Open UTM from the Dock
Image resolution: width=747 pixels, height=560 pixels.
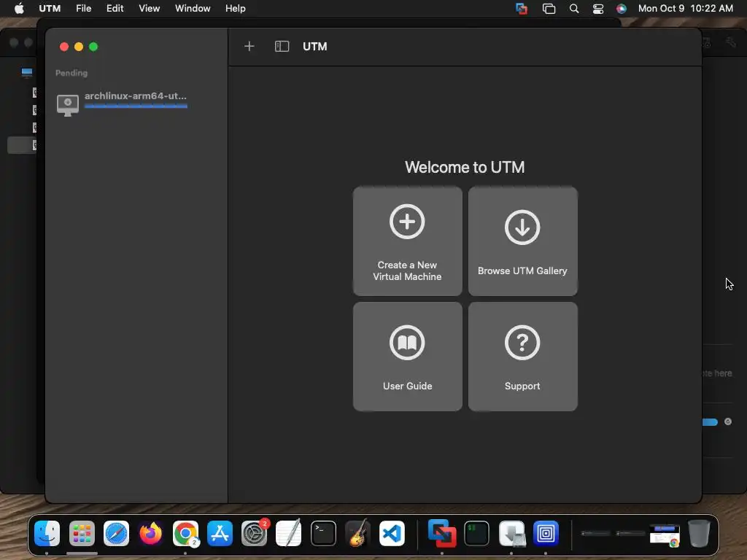[546, 533]
